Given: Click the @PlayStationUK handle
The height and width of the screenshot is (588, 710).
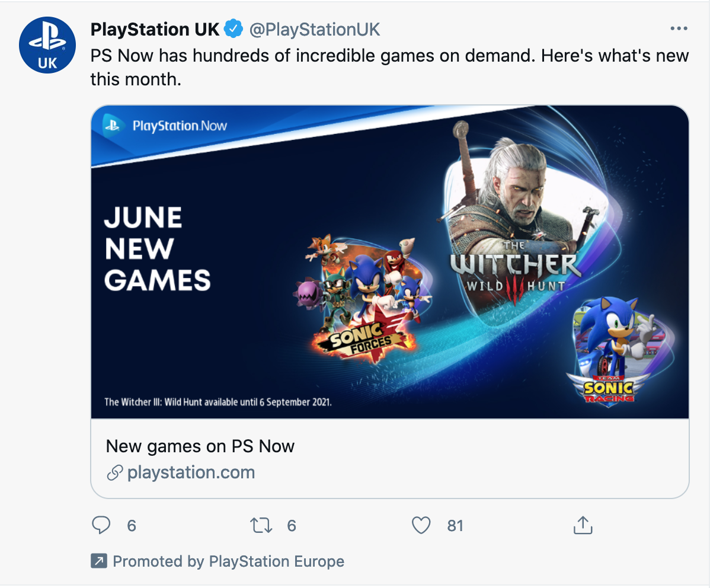Looking at the screenshot, I should pos(315,28).
